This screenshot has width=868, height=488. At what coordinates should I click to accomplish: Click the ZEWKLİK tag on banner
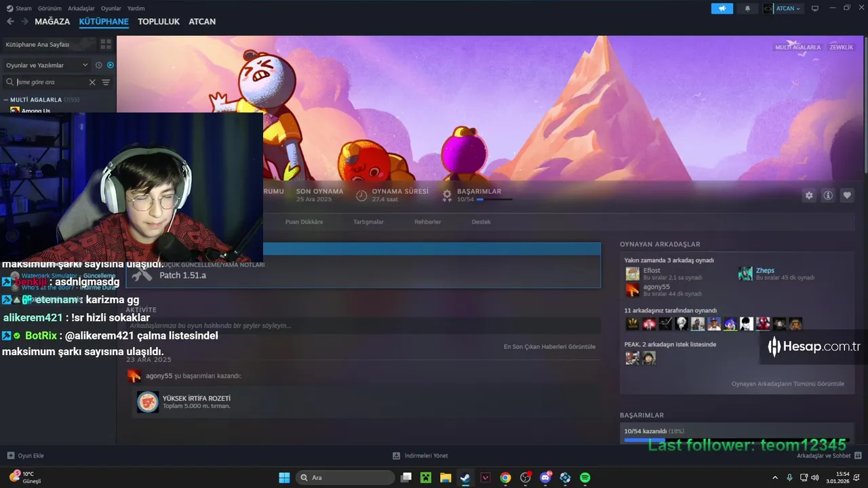coord(842,47)
